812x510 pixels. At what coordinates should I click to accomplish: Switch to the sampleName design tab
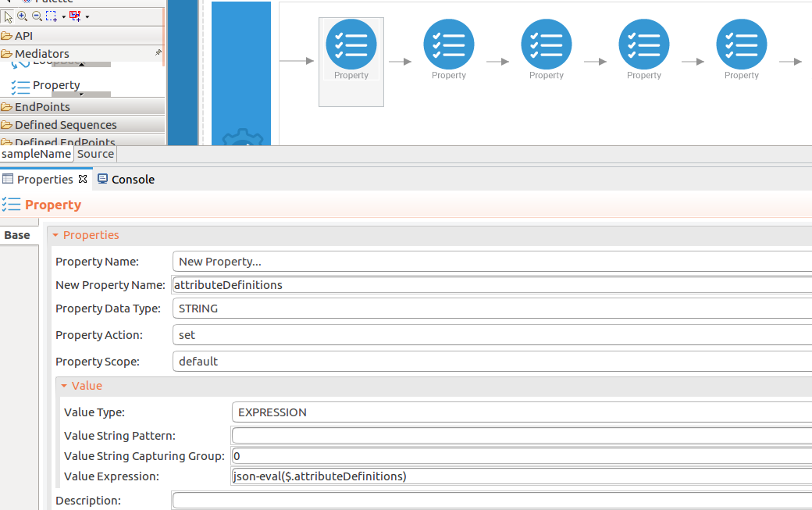tap(36, 154)
